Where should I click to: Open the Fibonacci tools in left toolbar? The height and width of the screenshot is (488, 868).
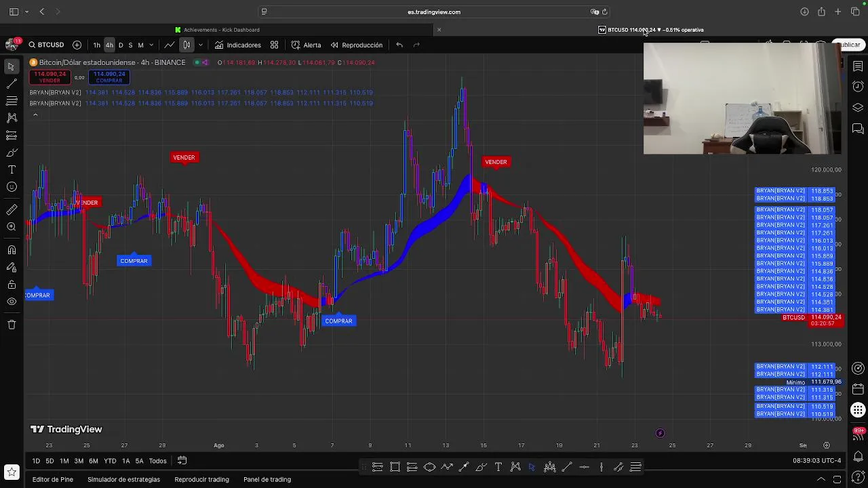[12, 100]
